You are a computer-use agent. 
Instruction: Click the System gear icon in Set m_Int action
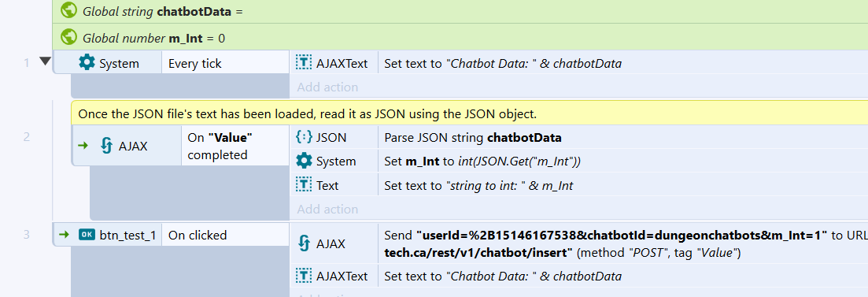303,161
